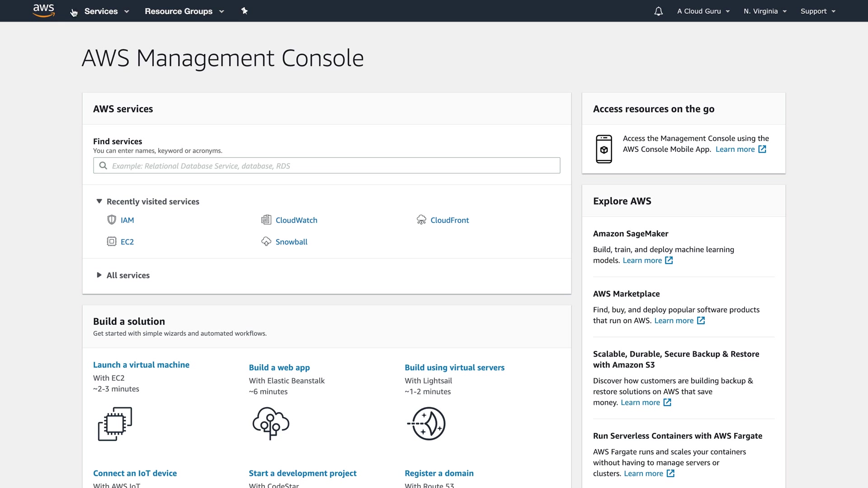868x488 pixels.
Task: Click the Snowball service icon
Action: tap(266, 242)
